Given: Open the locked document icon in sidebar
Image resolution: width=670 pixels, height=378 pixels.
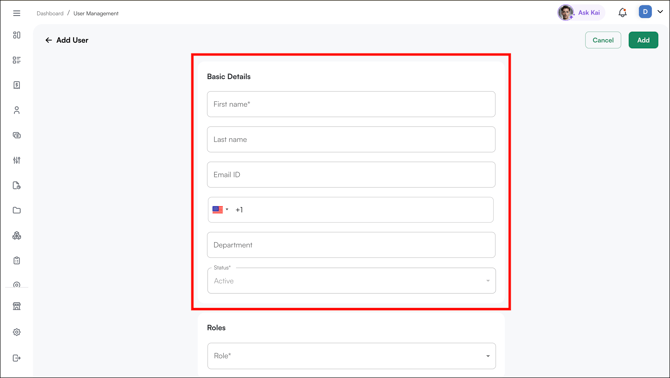Looking at the screenshot, I should click(x=17, y=185).
